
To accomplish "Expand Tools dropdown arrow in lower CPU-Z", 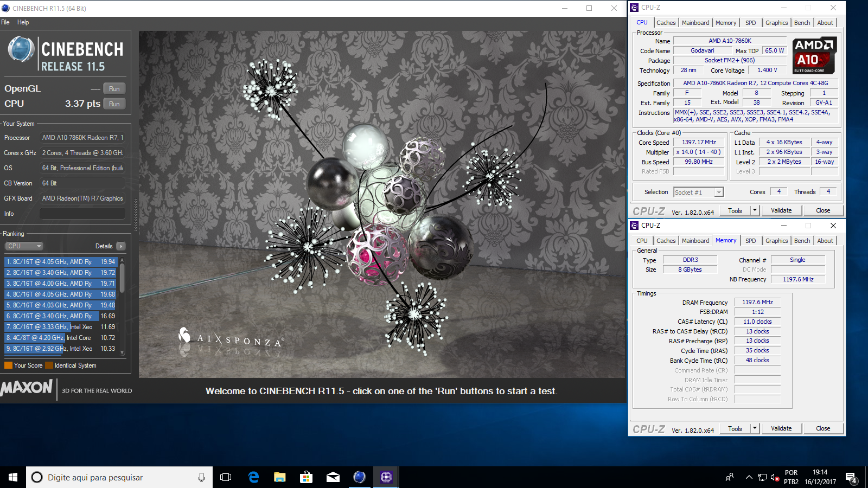I will (x=755, y=429).
